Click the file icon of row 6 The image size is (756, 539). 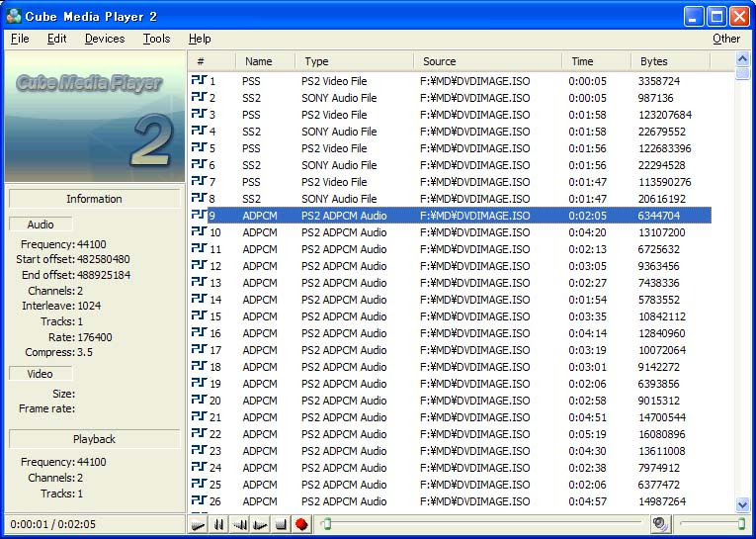pos(199,163)
